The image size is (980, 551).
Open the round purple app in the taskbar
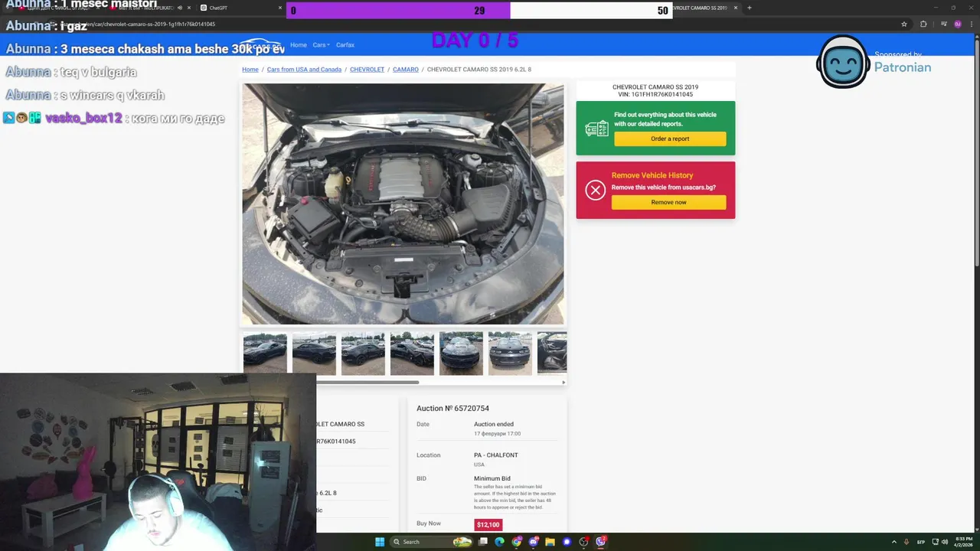point(567,542)
